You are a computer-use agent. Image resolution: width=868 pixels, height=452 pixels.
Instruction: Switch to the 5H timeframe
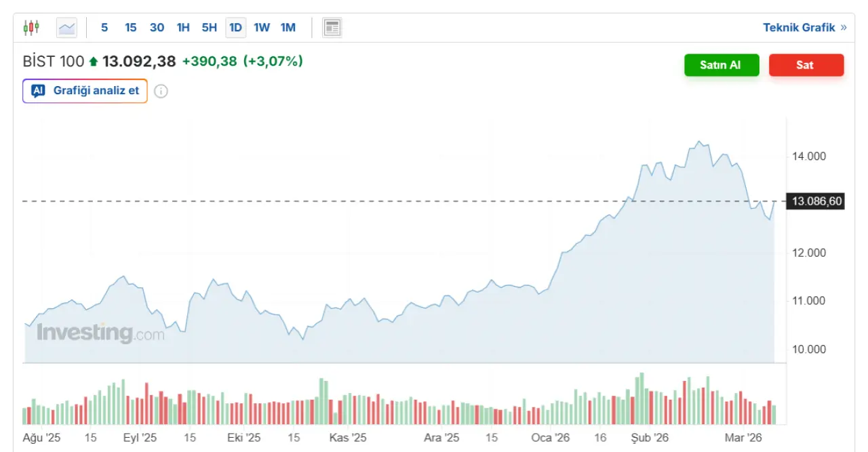(x=209, y=28)
